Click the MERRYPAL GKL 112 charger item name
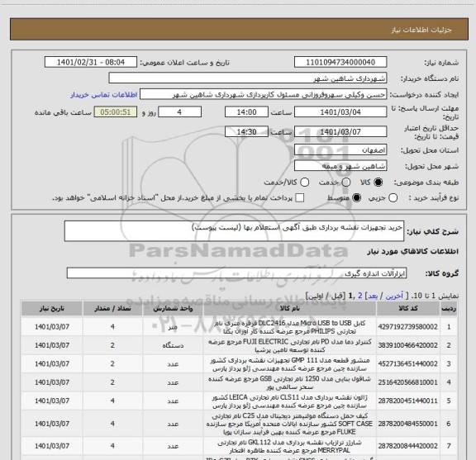Viewport: 476px width, 460px height. 290,446
